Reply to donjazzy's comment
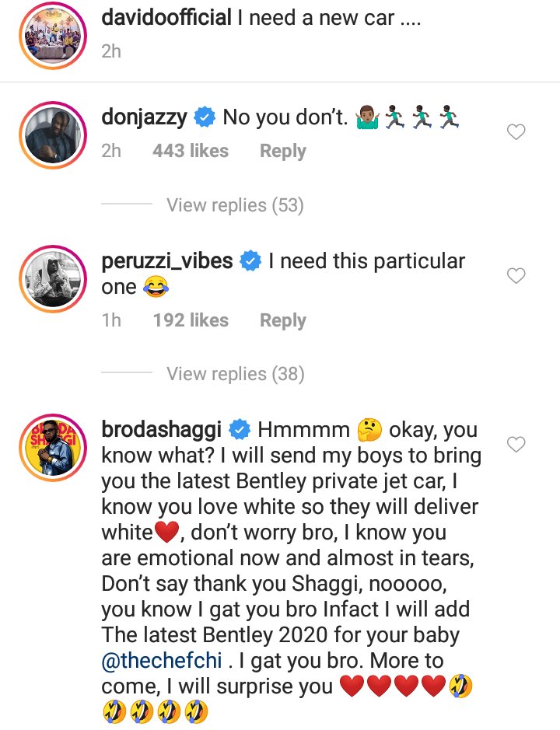The image size is (560, 730). coord(283,151)
